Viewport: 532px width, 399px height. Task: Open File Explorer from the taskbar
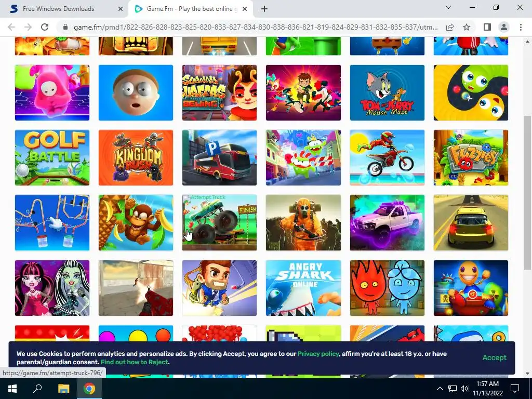[63, 389]
